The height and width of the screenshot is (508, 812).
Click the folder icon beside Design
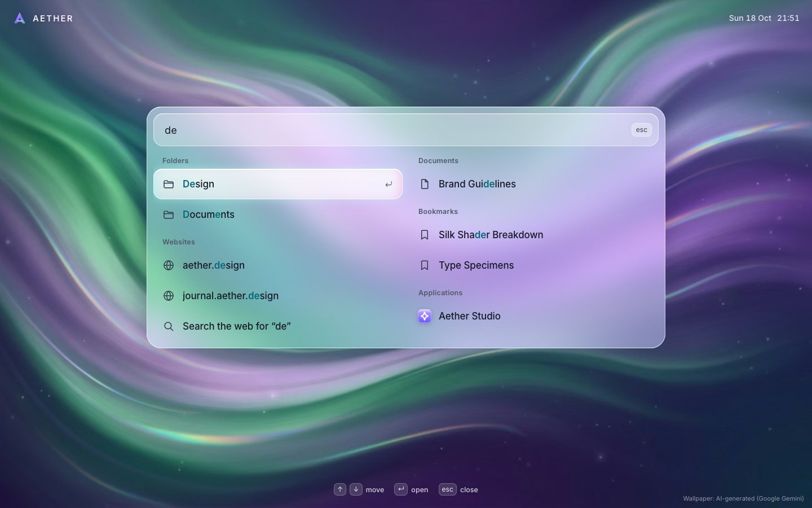point(169,184)
